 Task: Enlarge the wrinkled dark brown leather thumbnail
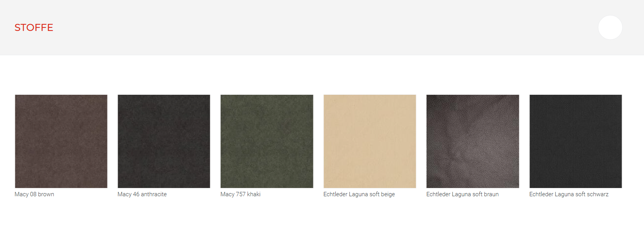pos(473,141)
